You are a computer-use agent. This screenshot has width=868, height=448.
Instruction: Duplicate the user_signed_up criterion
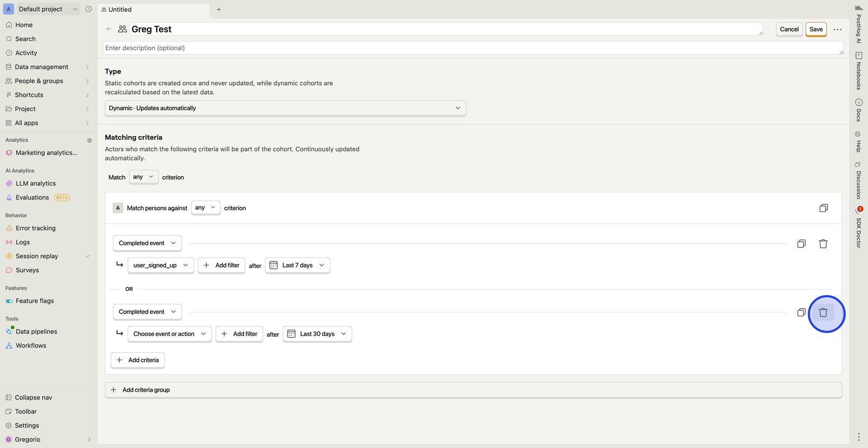(801, 244)
